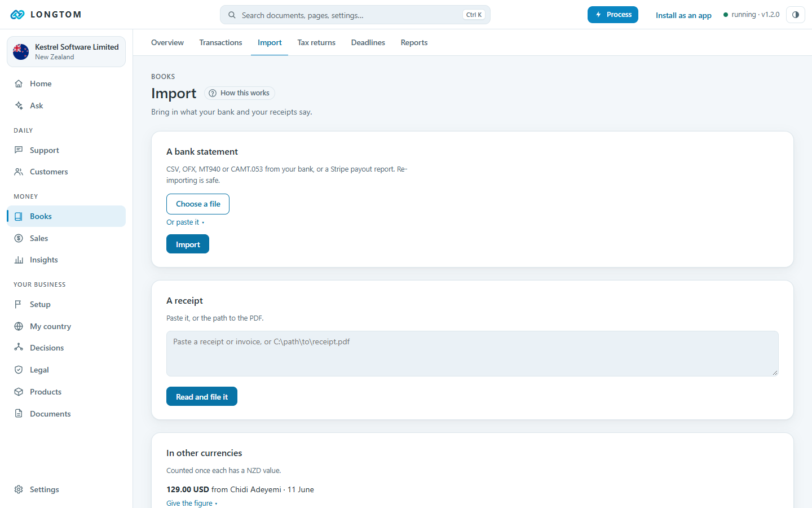Image resolution: width=812 pixels, height=508 pixels.
Task: Click 'Choose a file' button
Action: pos(198,204)
